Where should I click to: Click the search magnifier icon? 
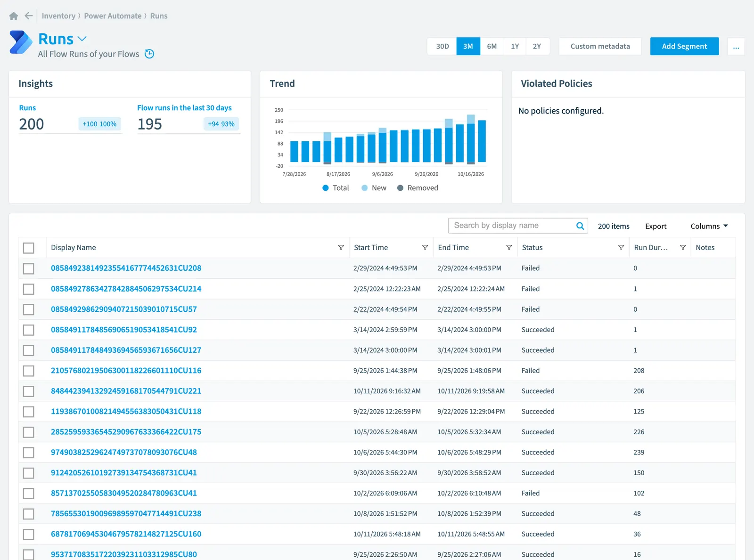click(580, 226)
